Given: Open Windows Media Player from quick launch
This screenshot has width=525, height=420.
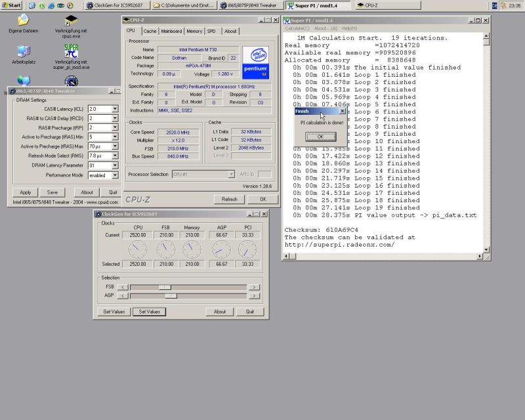Looking at the screenshot, I should click(70, 5).
